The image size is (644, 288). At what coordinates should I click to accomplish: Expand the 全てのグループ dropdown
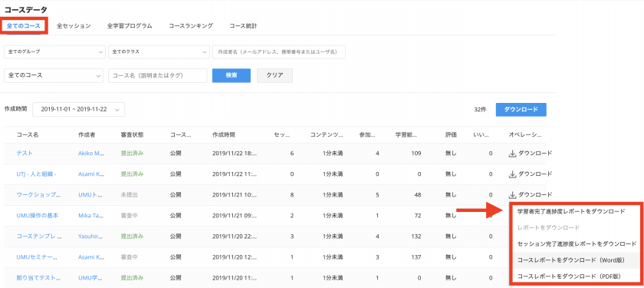[x=54, y=52]
